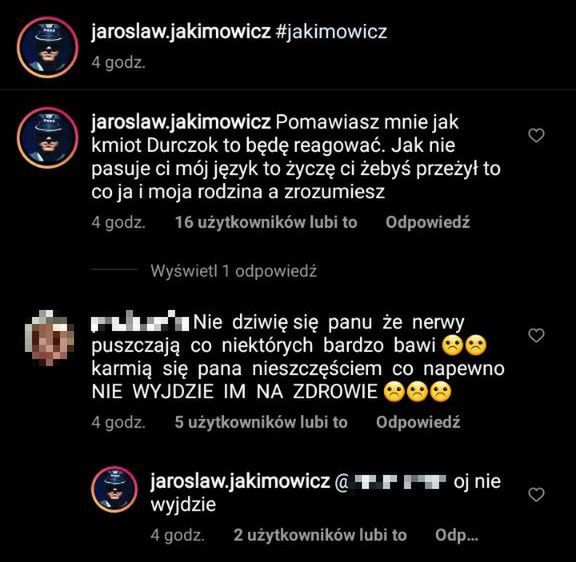
Task: Reply to the comment with 16 likes
Action: 428,223
